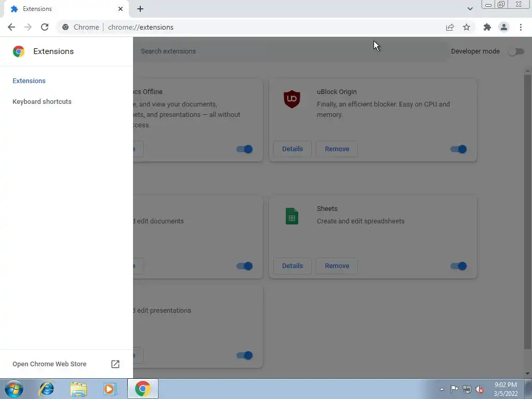Click the forward navigation arrow
The height and width of the screenshot is (399, 532).
28,27
